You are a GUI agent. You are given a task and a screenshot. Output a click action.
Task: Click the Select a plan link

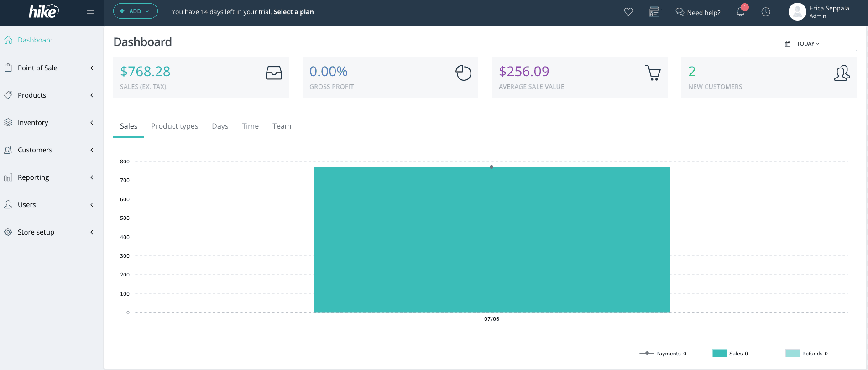click(293, 12)
